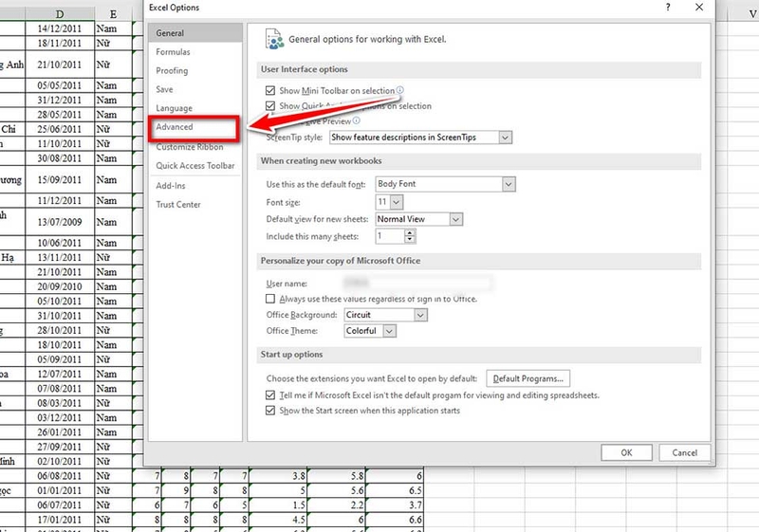The height and width of the screenshot is (532, 759).
Task: Open Customize Ribbon settings
Action: (190, 147)
